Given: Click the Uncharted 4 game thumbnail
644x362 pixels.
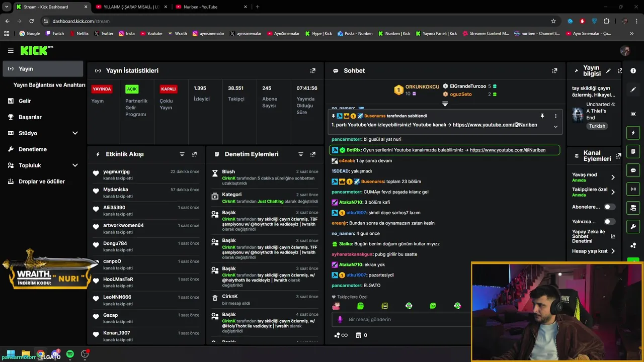Looking at the screenshot, I should coord(578,115).
